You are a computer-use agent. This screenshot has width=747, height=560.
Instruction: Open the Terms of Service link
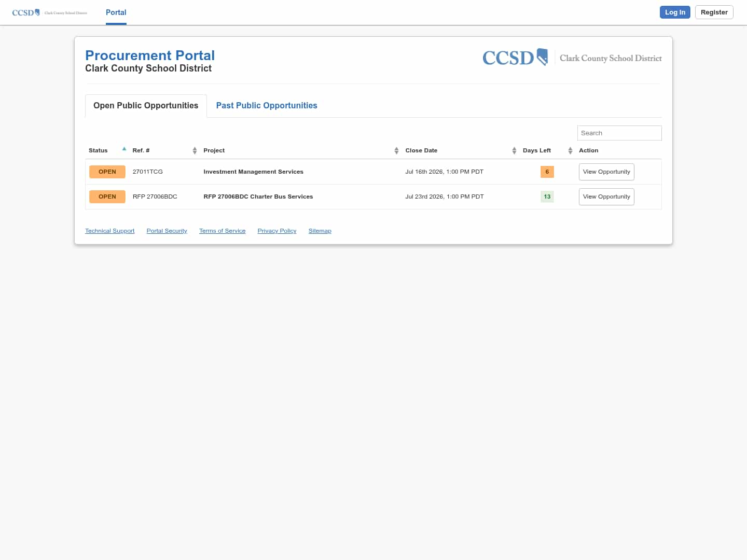pos(223,231)
